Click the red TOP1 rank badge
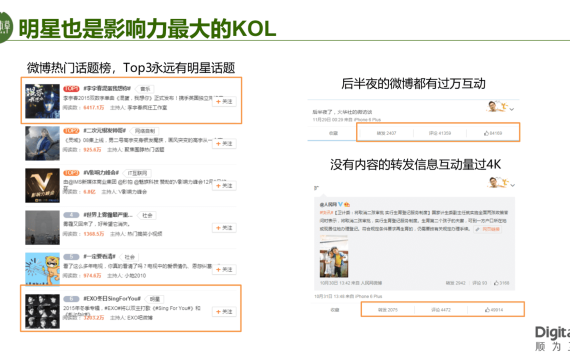The image size is (570, 360). (x=71, y=88)
